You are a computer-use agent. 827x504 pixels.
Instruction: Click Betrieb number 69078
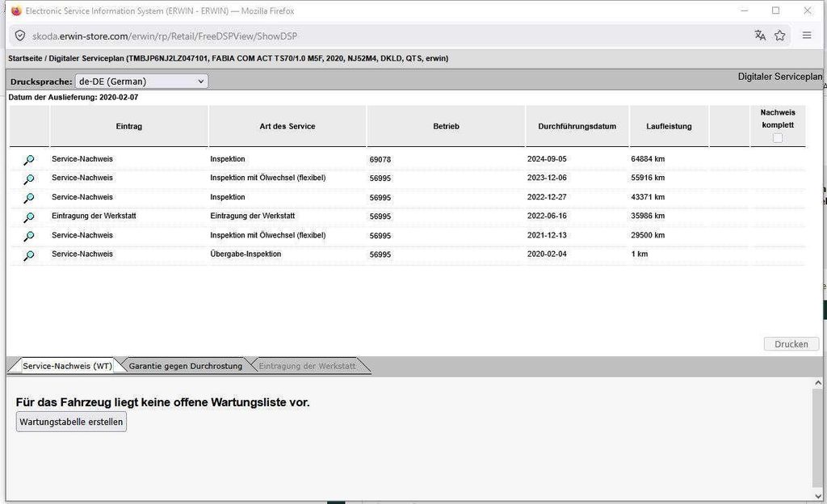(x=380, y=159)
